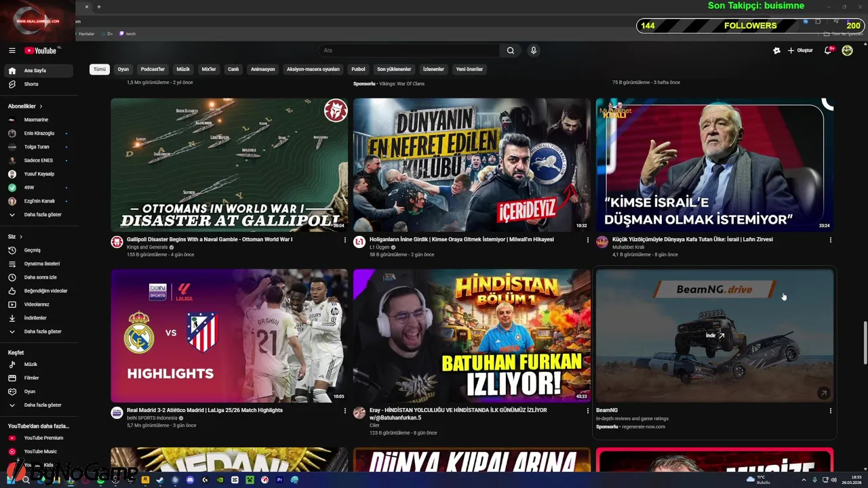Open Yusuf Kayaalp subscription channel
The width and height of the screenshot is (868, 488).
pyautogui.click(x=39, y=174)
